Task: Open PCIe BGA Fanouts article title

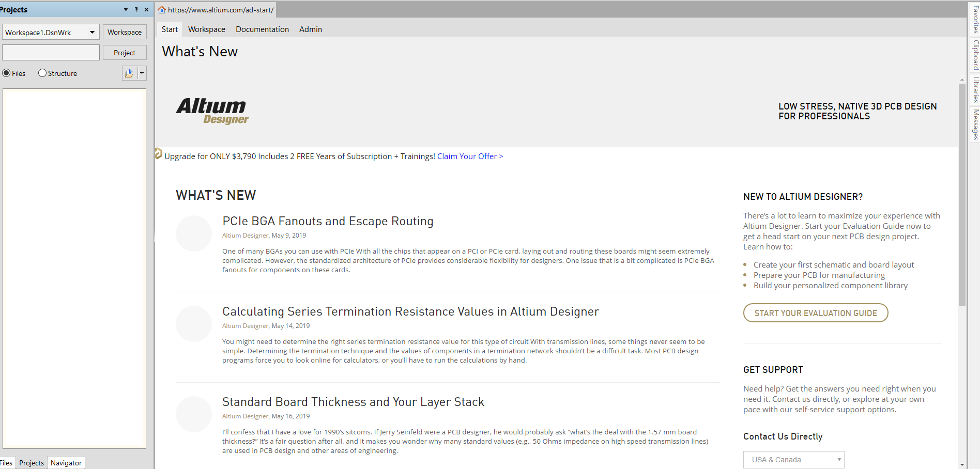Action: (328, 221)
